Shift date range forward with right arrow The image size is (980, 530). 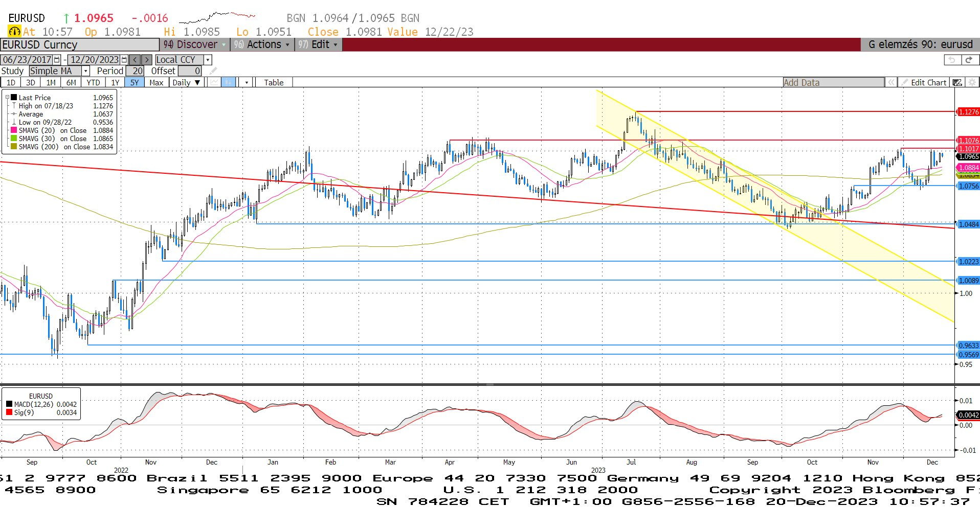(x=147, y=60)
